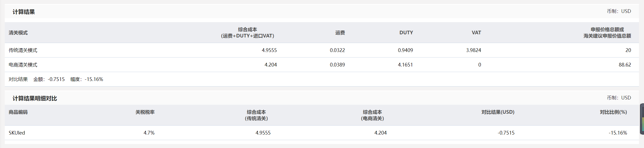Click the 综合成本 (电商清关) column header

[x=373, y=115]
